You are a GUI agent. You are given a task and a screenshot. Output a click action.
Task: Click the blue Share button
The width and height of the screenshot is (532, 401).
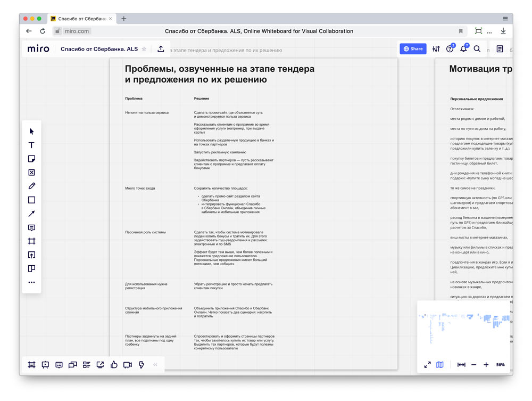(413, 48)
